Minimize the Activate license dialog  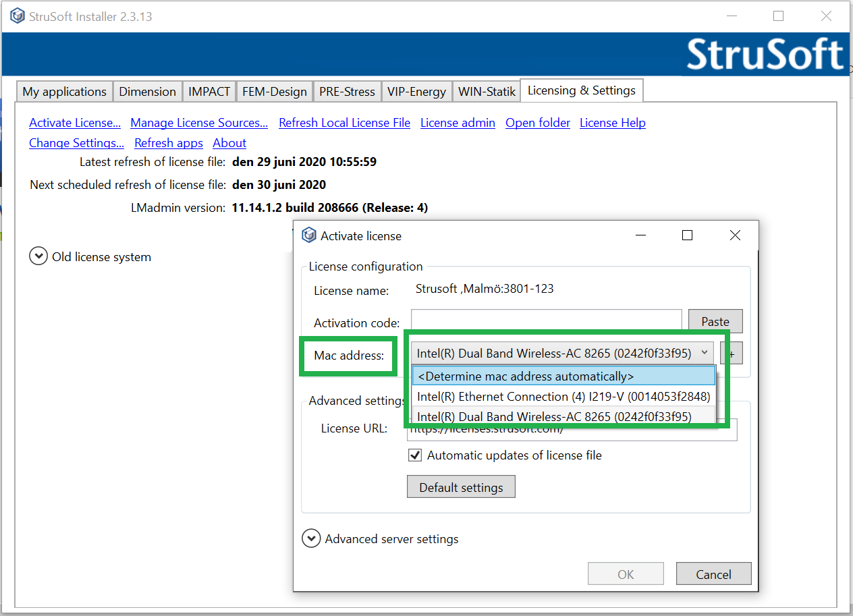[640, 235]
